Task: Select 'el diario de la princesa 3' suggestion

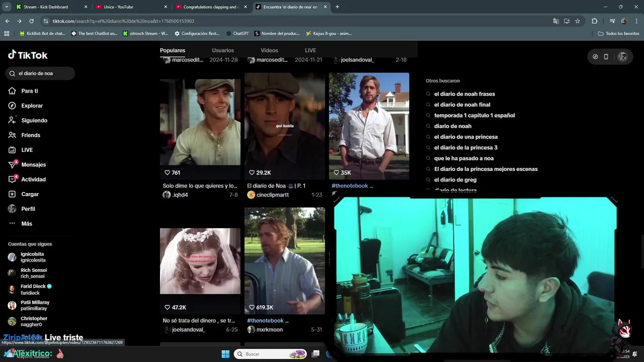Action: pos(466,147)
